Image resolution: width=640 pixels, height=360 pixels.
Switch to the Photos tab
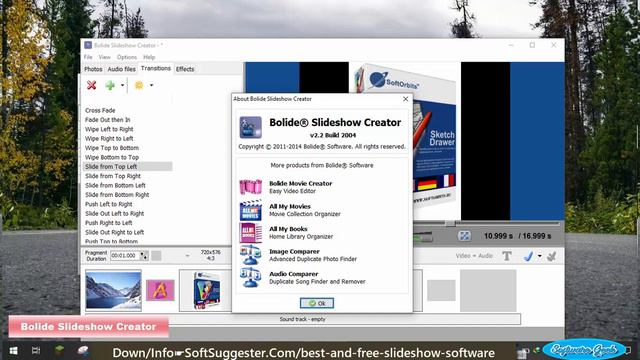(x=93, y=69)
